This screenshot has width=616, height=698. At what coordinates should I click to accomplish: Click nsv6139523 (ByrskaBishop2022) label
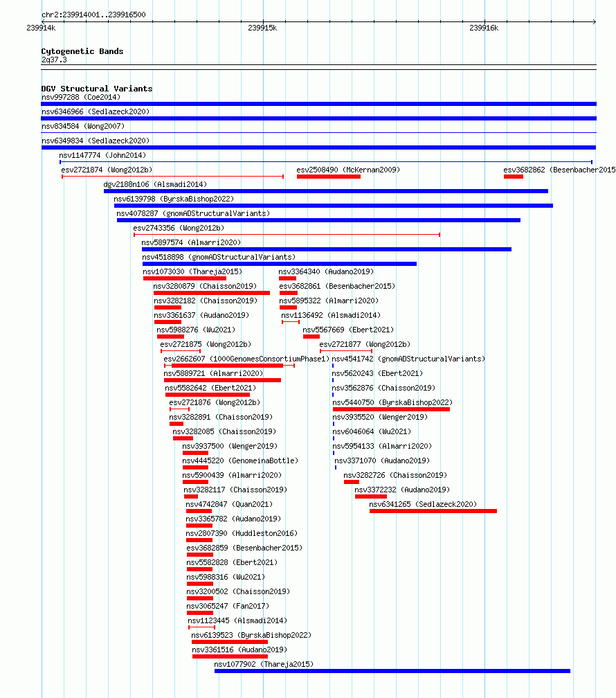tap(251, 635)
